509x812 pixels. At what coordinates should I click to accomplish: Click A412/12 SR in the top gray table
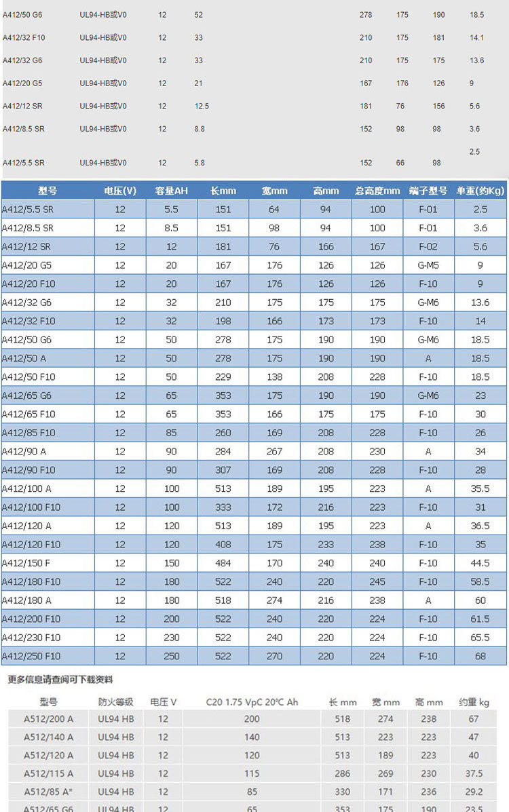(22, 106)
